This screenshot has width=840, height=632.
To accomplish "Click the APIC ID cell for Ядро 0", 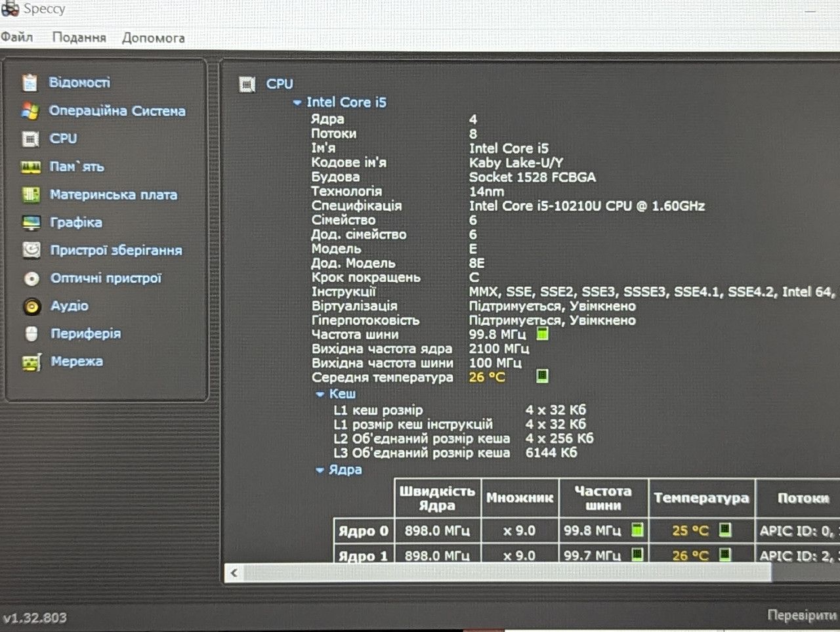I will [x=797, y=530].
